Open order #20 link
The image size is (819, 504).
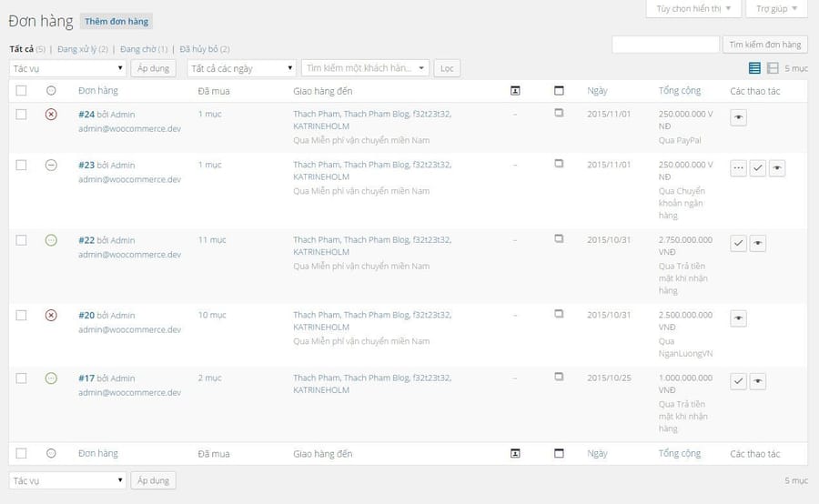[86, 316]
